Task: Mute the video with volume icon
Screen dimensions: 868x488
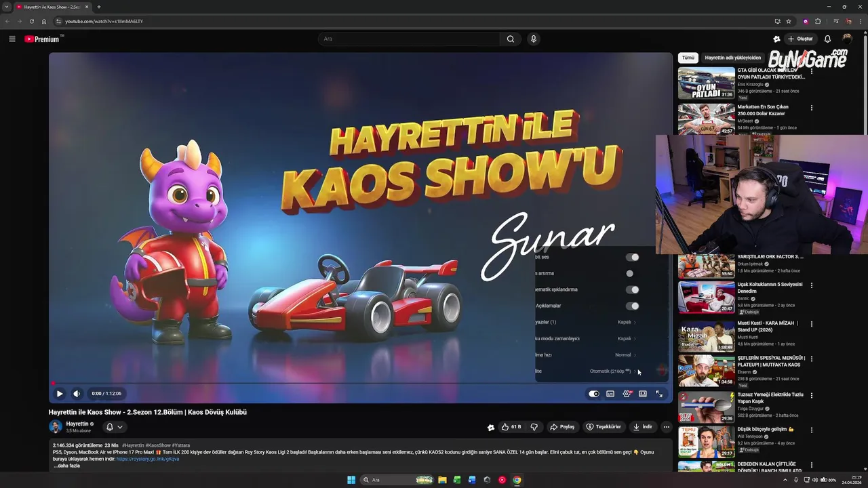Action: (x=77, y=394)
